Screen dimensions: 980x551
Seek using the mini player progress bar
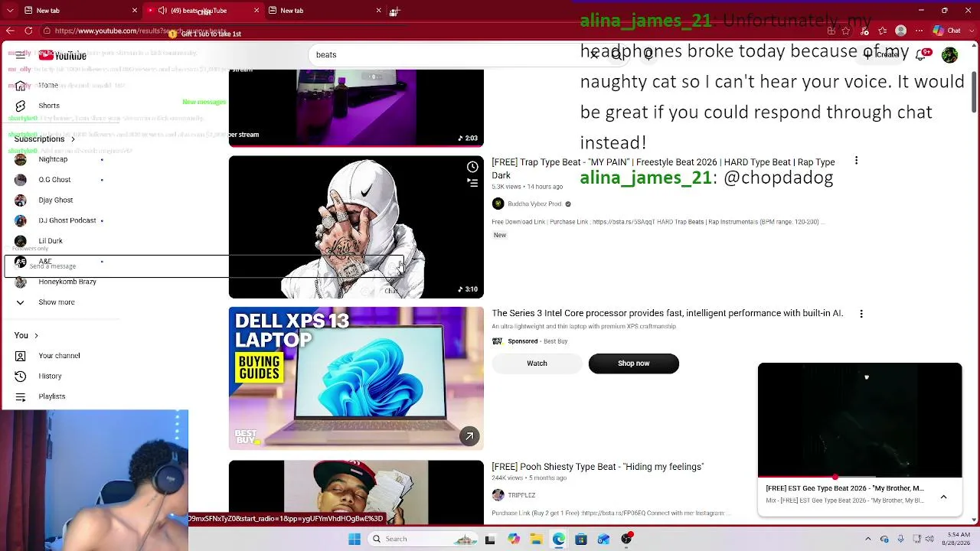pyautogui.click(x=860, y=478)
